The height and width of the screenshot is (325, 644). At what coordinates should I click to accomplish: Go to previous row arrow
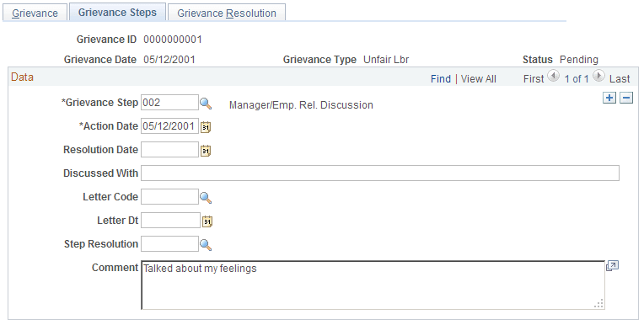[x=553, y=76]
